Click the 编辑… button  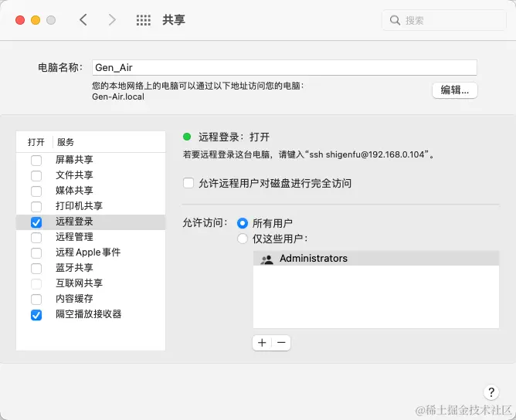tap(455, 90)
